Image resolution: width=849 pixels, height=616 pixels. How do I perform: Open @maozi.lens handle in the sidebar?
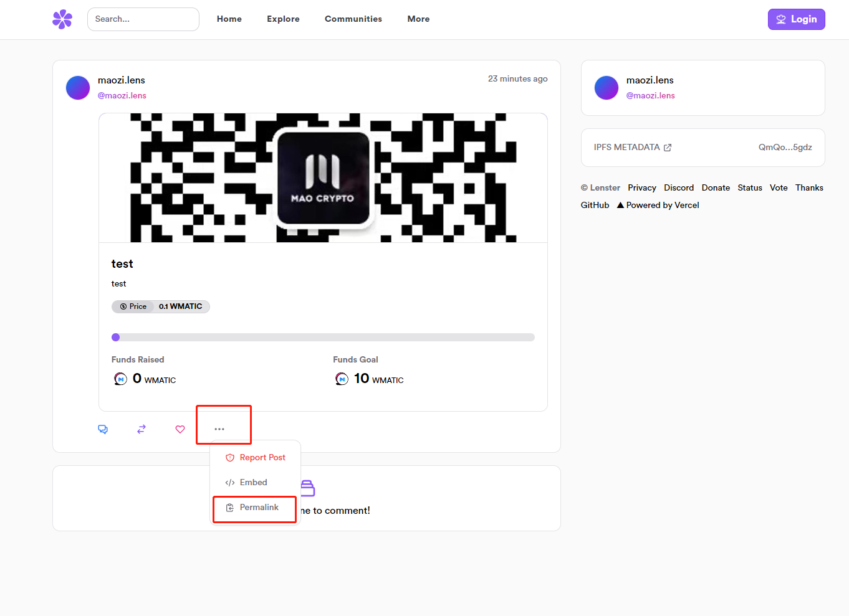tap(651, 95)
